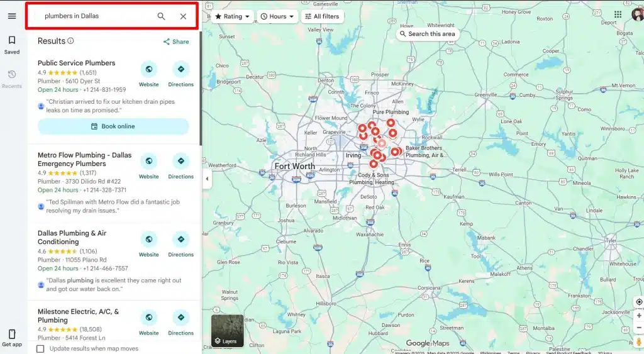Zoom out the map
This screenshot has width=644, height=354.
639,328
